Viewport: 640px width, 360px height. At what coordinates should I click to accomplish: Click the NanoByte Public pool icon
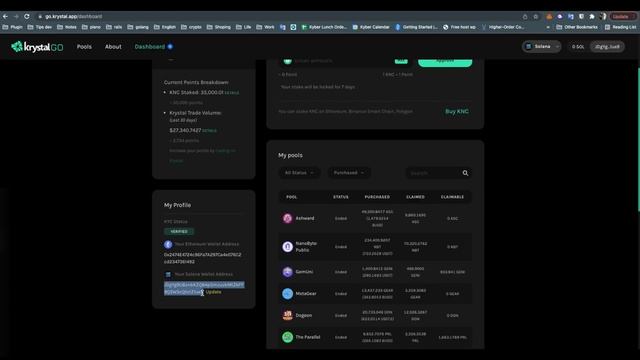(287, 247)
